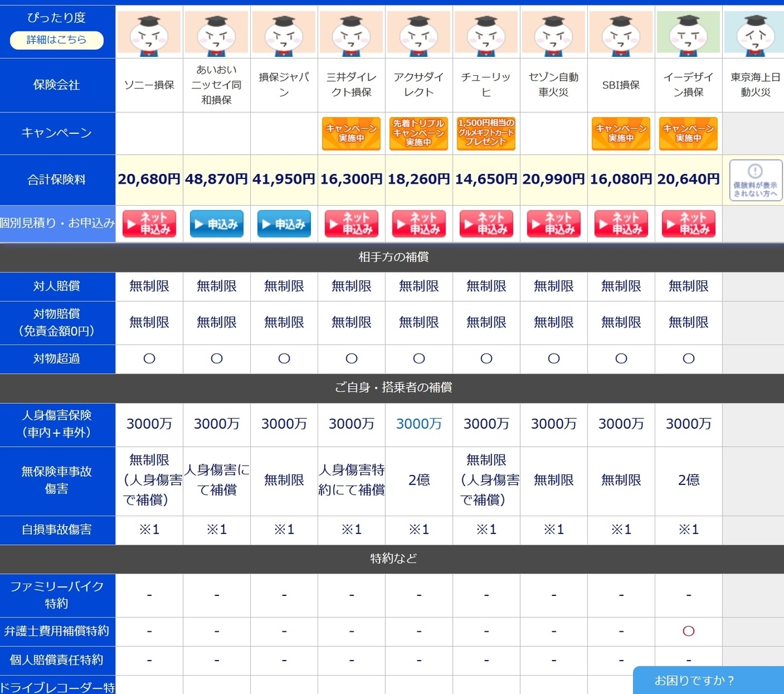Click the 無保険車事故傷害 row header

click(x=57, y=480)
